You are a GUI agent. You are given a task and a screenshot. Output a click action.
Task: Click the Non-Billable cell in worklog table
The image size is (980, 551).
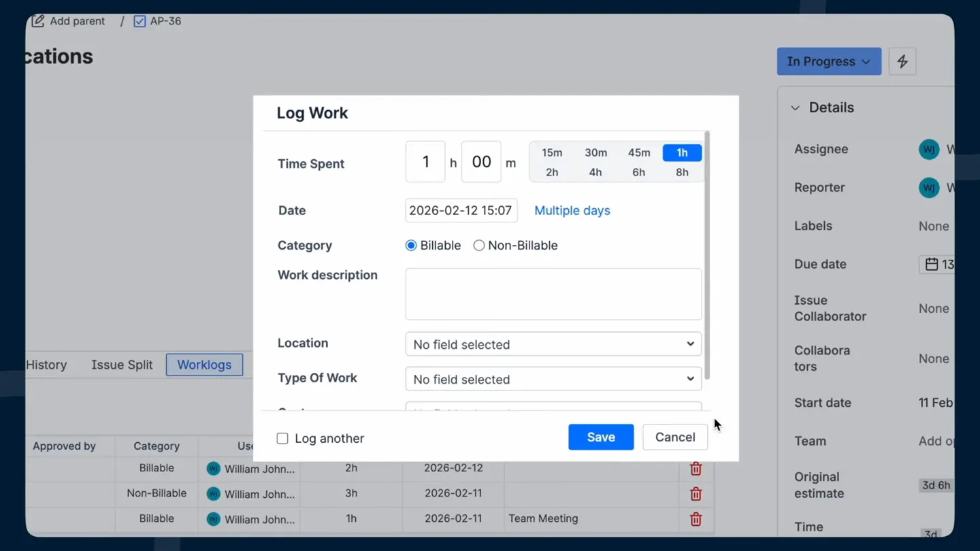pos(157,493)
